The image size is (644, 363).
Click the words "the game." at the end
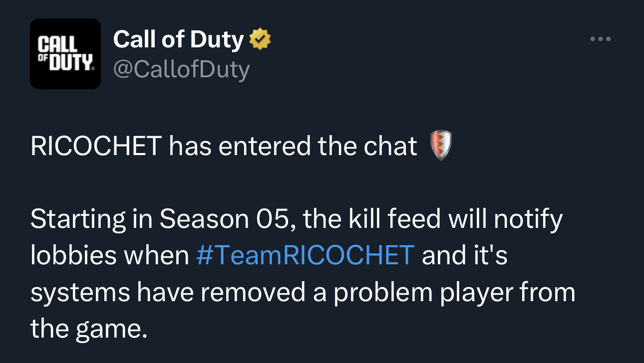(89, 329)
